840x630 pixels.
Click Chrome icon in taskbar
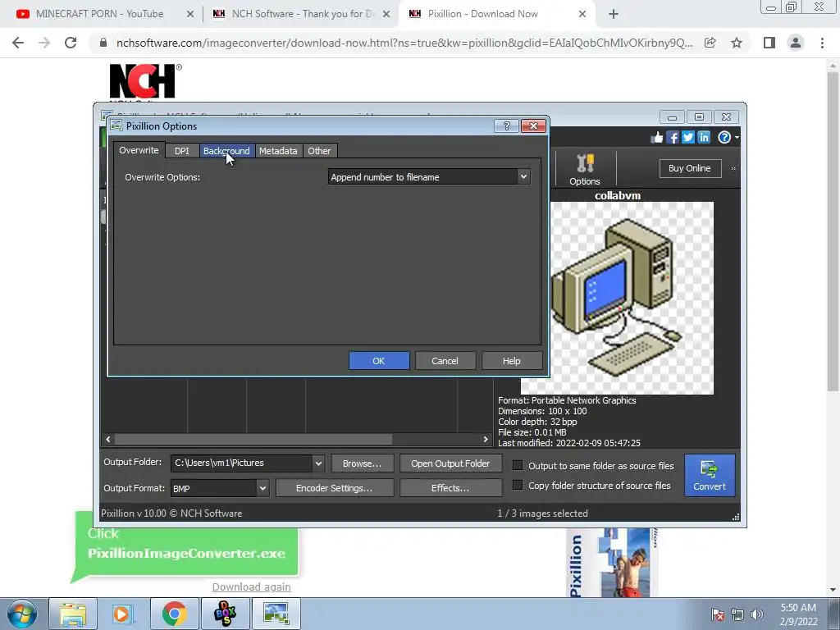click(x=174, y=614)
